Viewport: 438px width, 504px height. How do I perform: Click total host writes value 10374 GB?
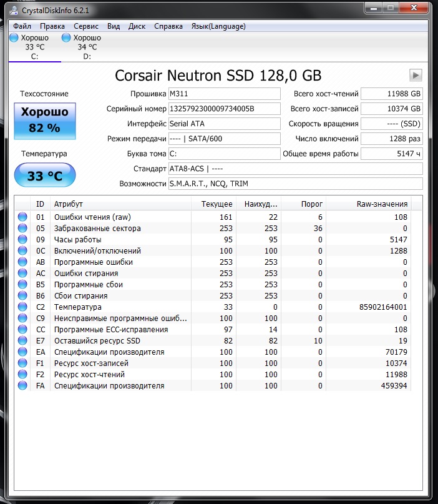[391, 109]
